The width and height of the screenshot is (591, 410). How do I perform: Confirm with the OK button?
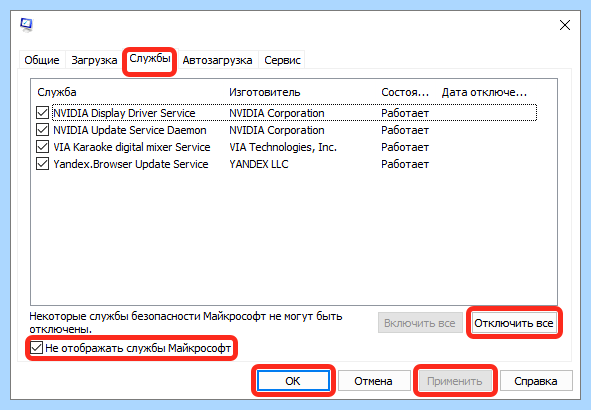tap(293, 381)
